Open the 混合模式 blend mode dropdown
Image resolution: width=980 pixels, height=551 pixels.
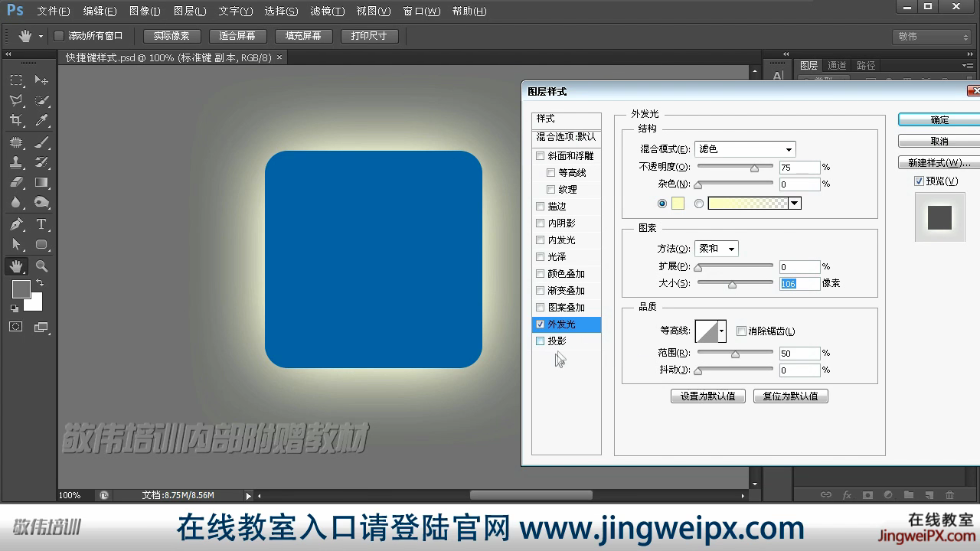(x=745, y=149)
